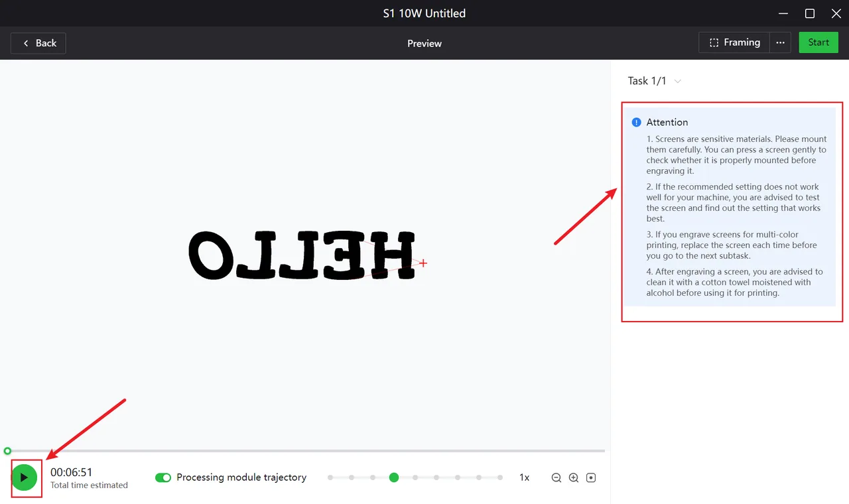The height and width of the screenshot is (504, 849).
Task: Click the S1 10W Untitled window title
Action: (x=424, y=13)
